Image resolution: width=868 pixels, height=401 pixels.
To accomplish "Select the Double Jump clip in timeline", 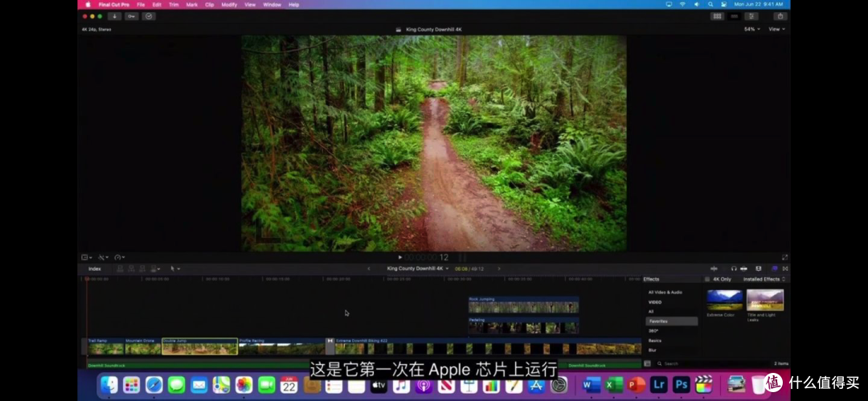I will click(x=200, y=346).
